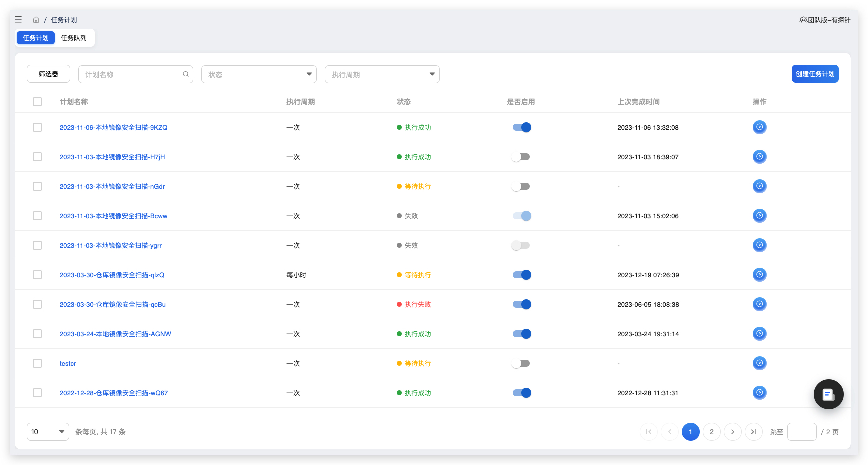This screenshot has height=465, width=868.
Task: Disable the enabled toggle for plan 9KZQ
Action: tap(521, 127)
